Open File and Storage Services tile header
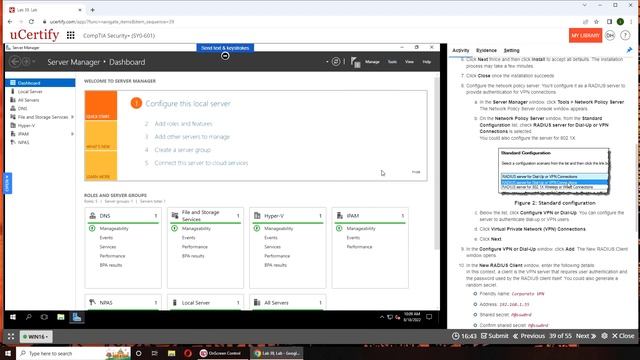Screen dimensions: 640x360 205,216
